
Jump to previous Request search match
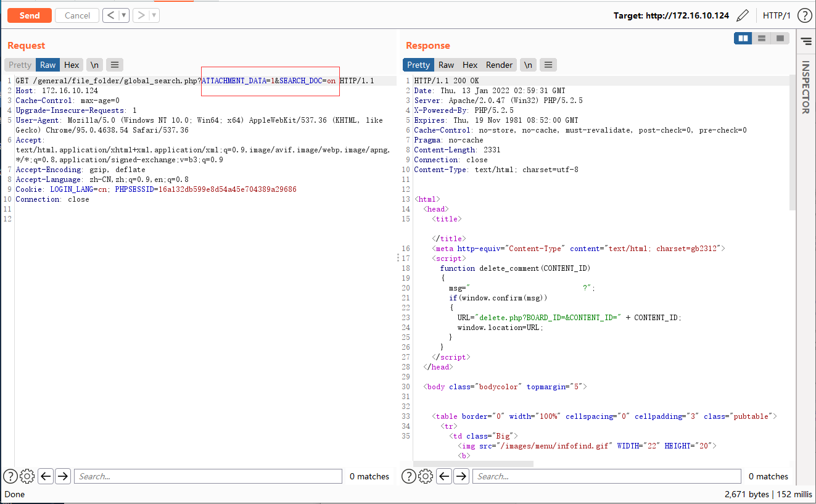tap(45, 476)
